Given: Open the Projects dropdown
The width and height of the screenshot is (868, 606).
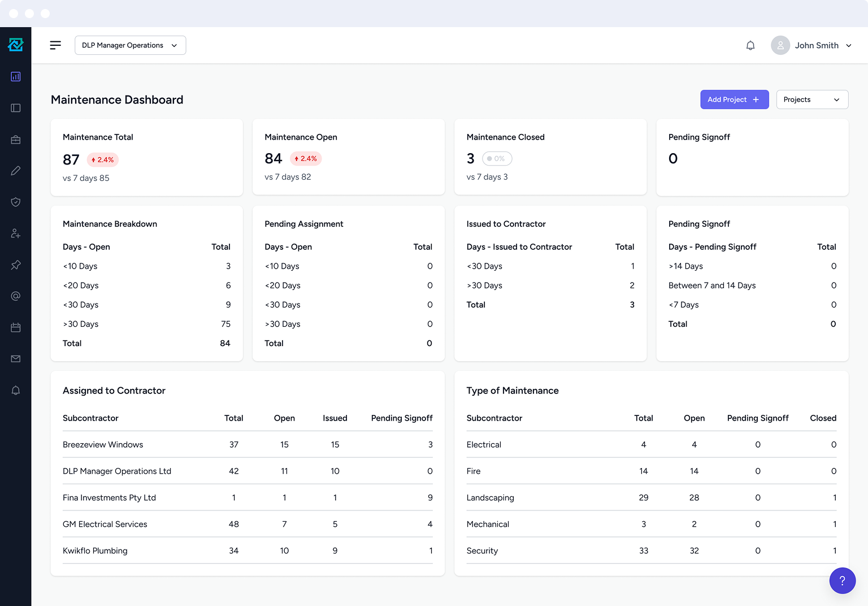Looking at the screenshot, I should [812, 99].
